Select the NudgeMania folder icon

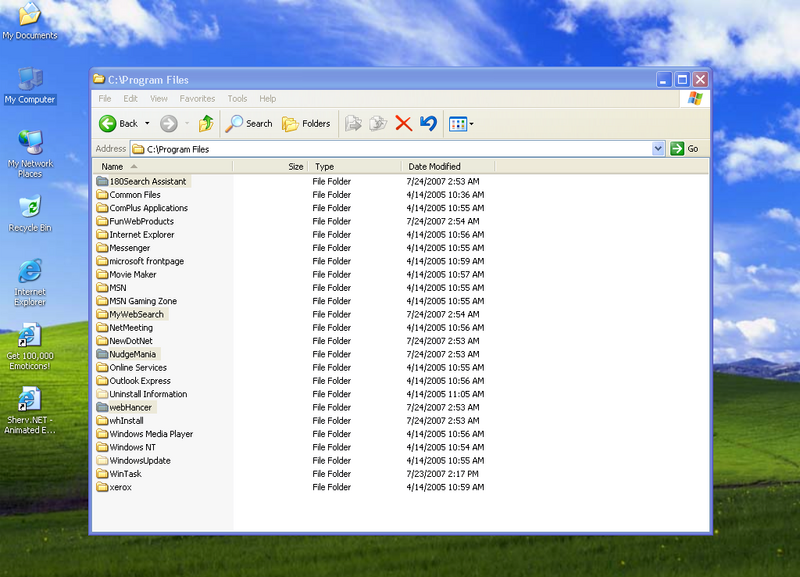[102, 354]
